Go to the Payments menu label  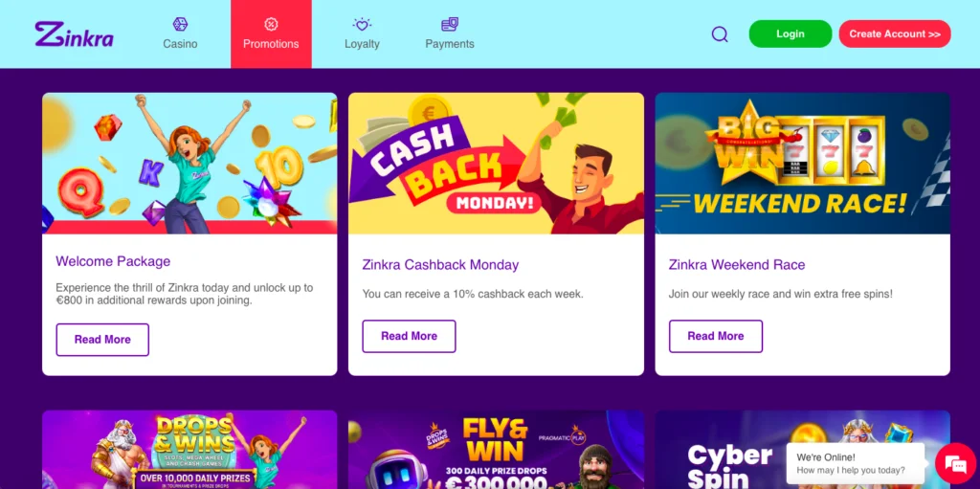tap(450, 44)
